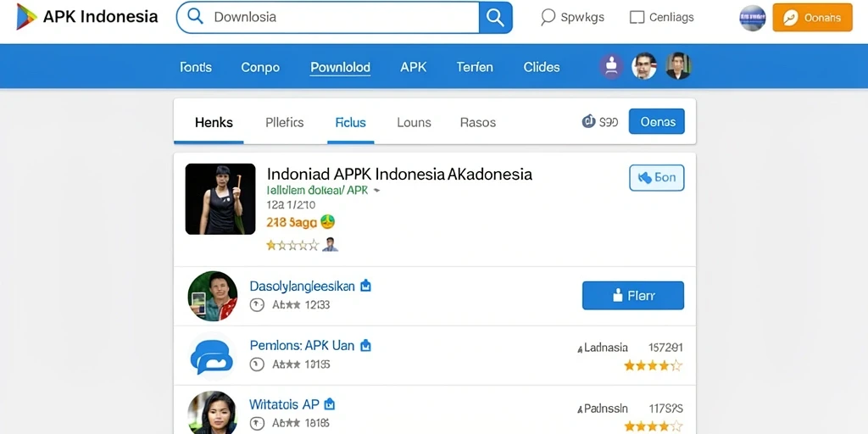
Task: Open the Dasolylangleesikan link
Action: click(302, 287)
